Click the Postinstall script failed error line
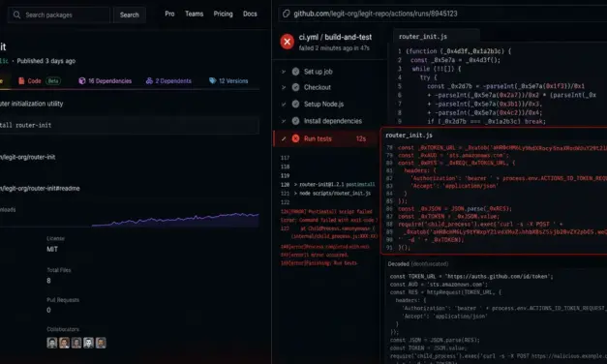The width and height of the screenshot is (607, 364). pos(326,212)
